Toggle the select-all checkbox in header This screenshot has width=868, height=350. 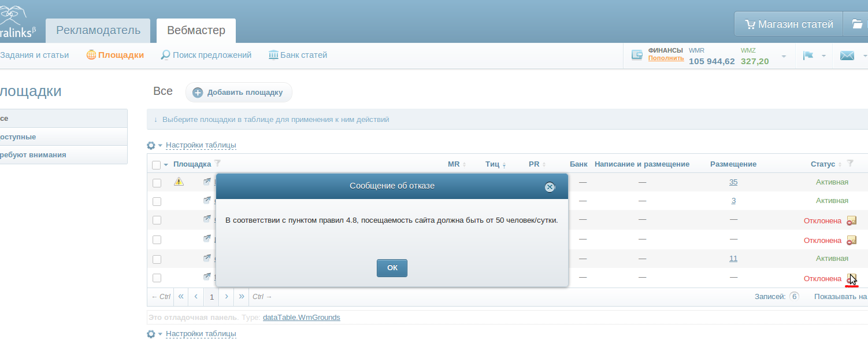point(156,165)
